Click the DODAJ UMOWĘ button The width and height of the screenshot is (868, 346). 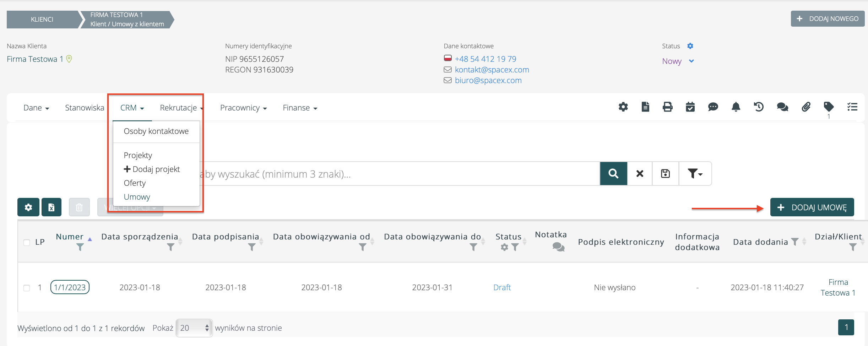coord(812,207)
